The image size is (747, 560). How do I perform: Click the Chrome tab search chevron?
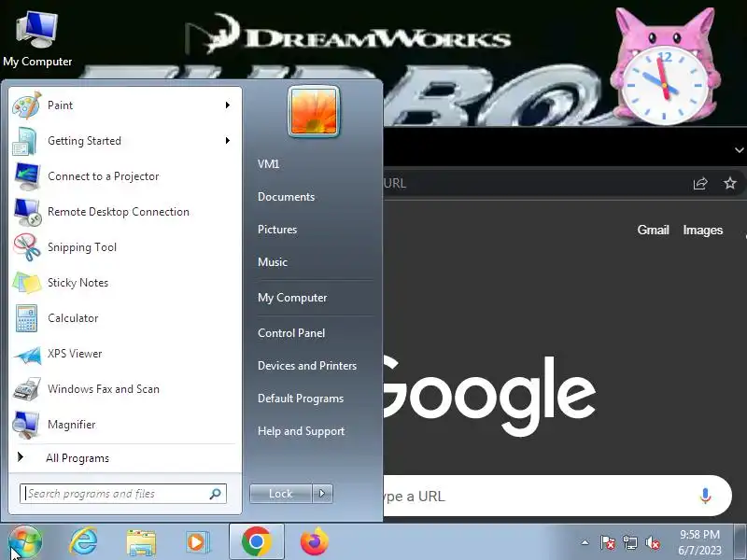pyautogui.click(x=739, y=150)
